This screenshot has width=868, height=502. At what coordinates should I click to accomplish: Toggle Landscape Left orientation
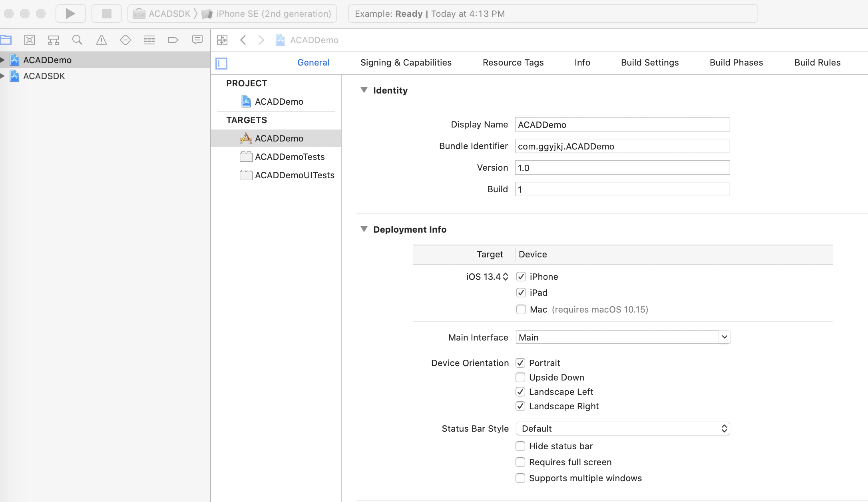(x=520, y=392)
